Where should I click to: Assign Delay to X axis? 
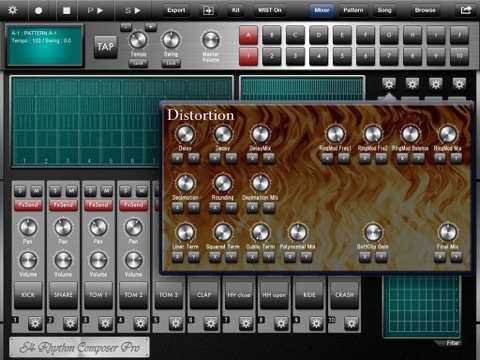pos(178,159)
